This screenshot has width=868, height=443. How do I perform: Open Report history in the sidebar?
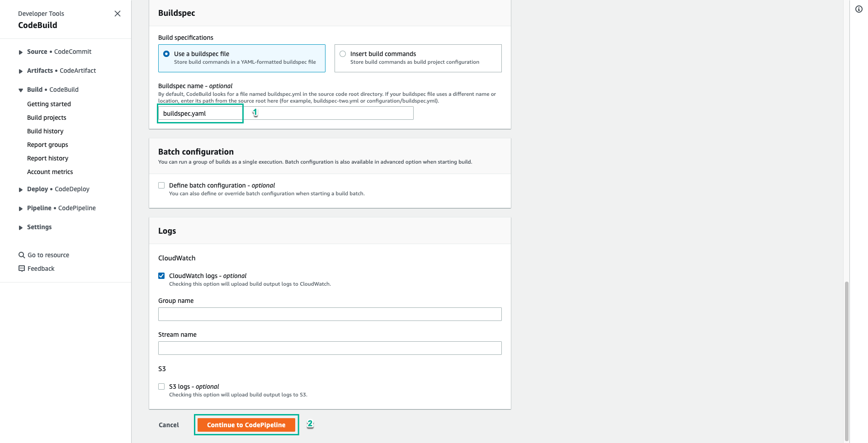point(47,158)
